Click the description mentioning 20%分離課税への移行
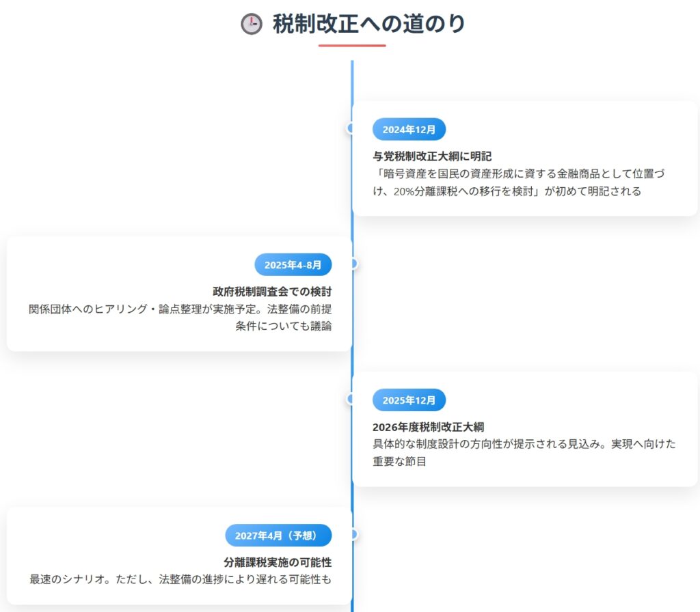 518,182
